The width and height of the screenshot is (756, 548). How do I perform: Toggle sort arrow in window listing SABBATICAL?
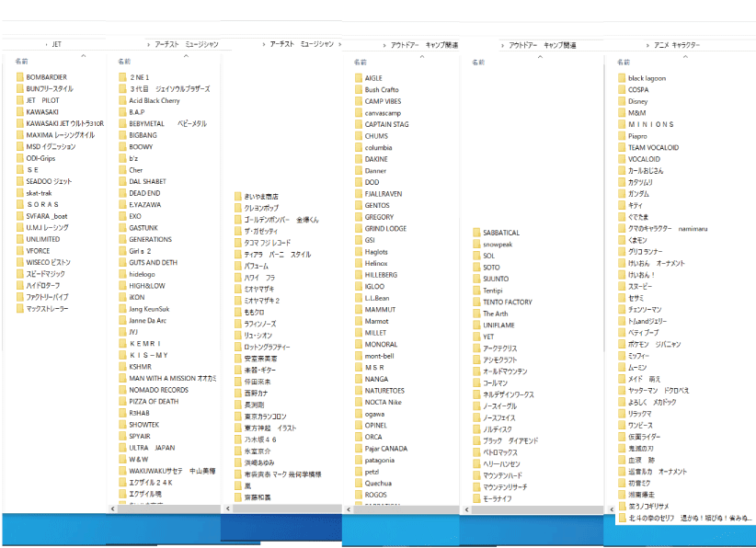click(540, 57)
